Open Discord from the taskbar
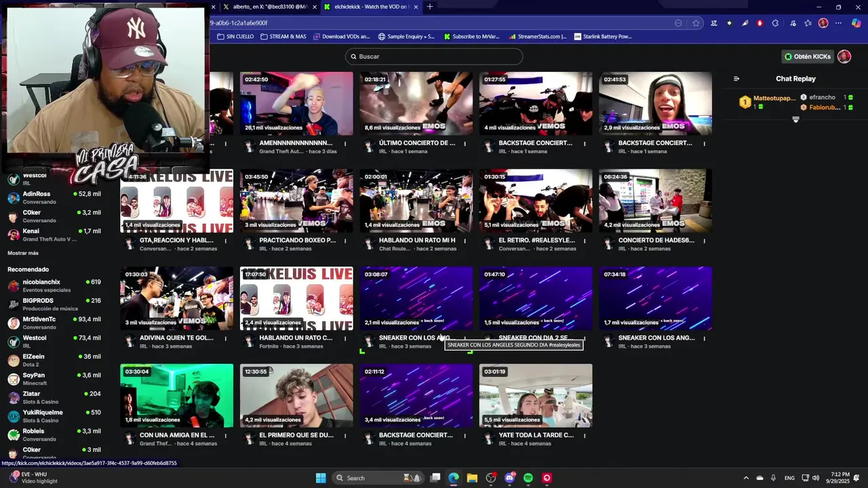Screen dimensions: 868x488 tap(509, 478)
